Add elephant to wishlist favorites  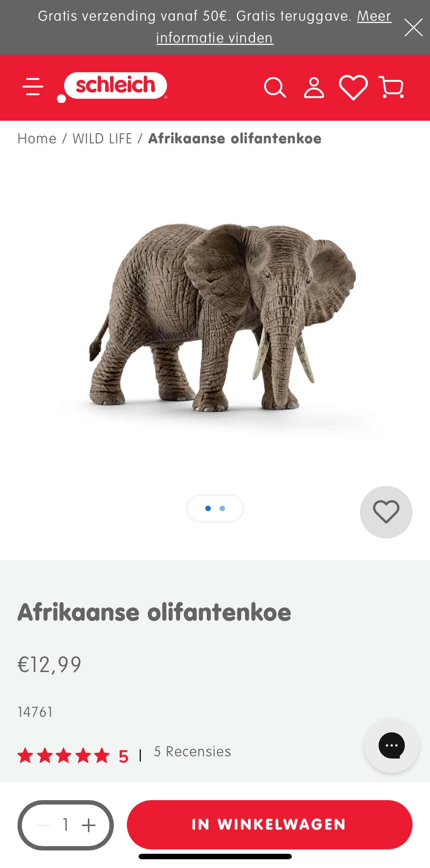pos(386,512)
